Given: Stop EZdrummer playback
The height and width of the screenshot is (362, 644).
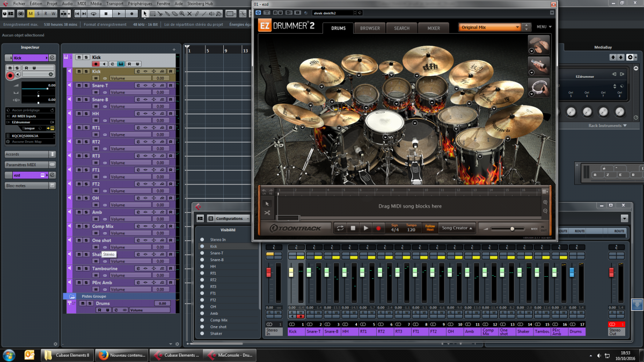Looking at the screenshot, I should [x=353, y=228].
